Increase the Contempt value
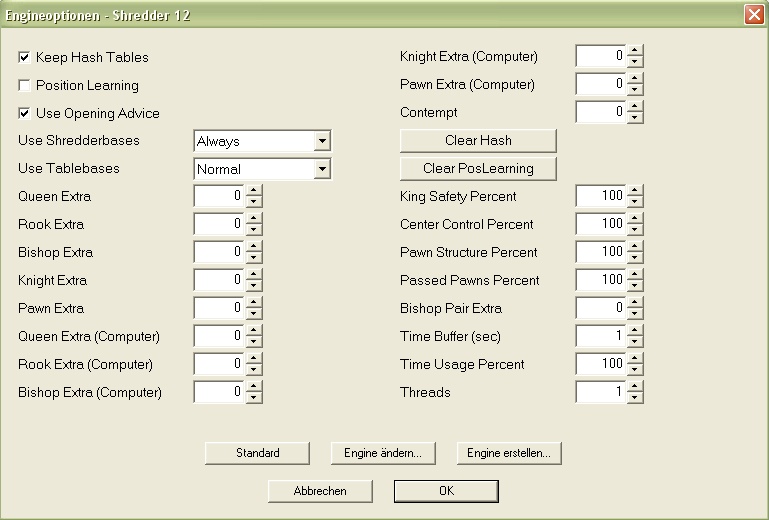Screen dimensions: 769x520 coord(635,106)
